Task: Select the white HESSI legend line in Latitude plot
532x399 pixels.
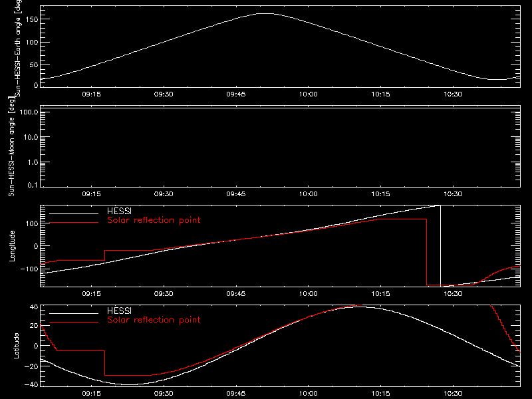Action: click(x=74, y=313)
